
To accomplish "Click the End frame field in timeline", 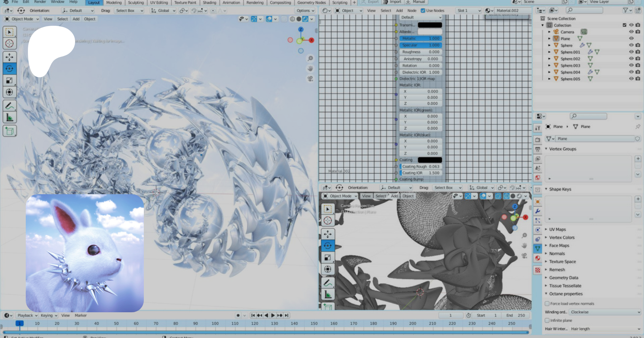I will (516, 315).
